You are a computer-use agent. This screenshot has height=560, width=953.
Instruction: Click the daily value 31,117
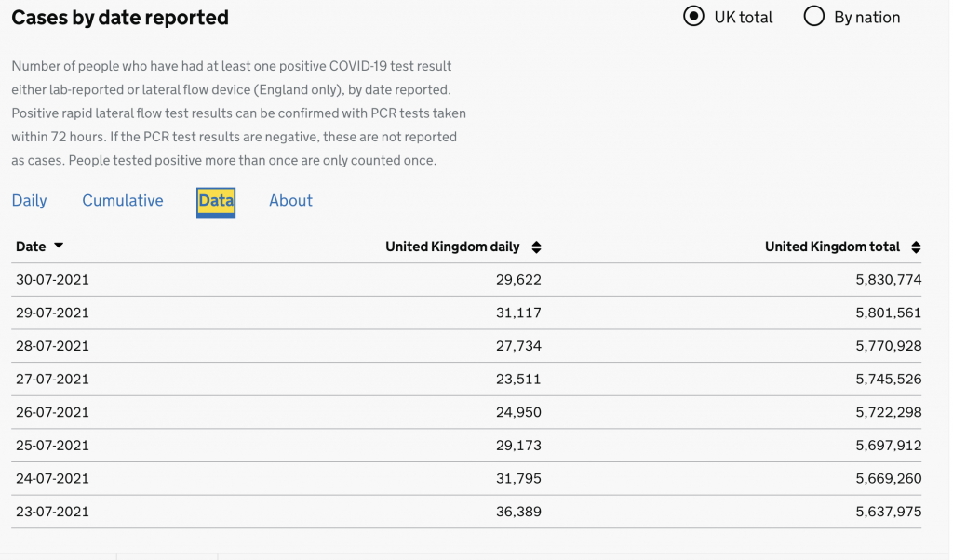tap(518, 313)
